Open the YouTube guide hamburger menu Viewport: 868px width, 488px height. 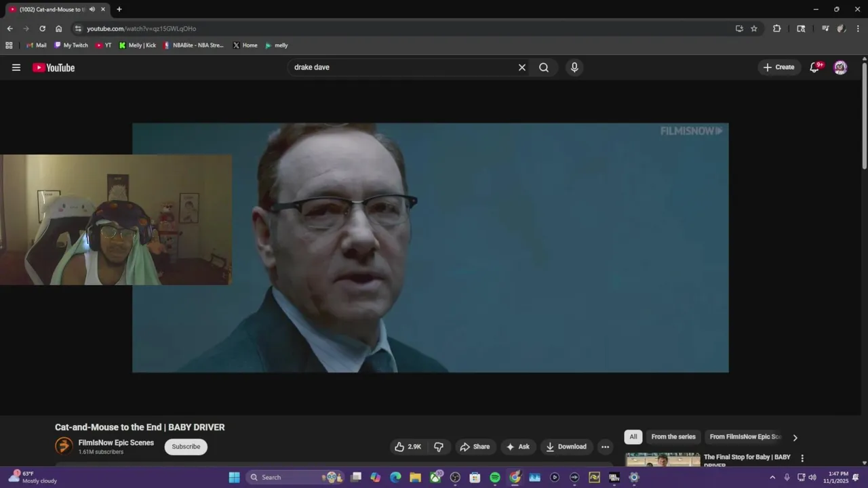16,67
